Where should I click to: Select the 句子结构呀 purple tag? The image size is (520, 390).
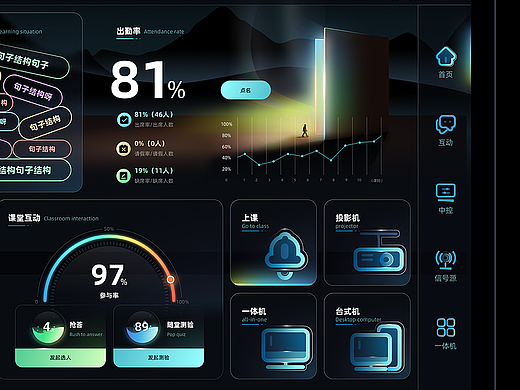click(33, 92)
